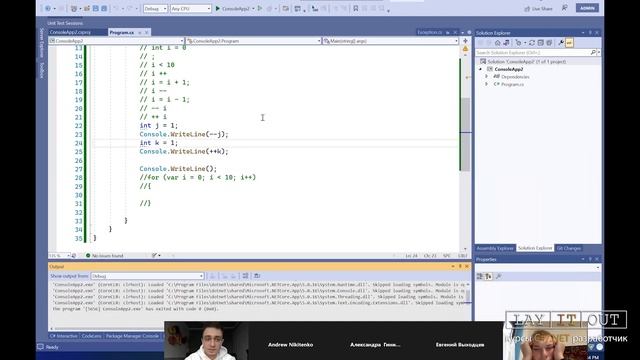The height and width of the screenshot is (360, 640).
Task: Expand the Dependencies node
Action: (x=487, y=77)
